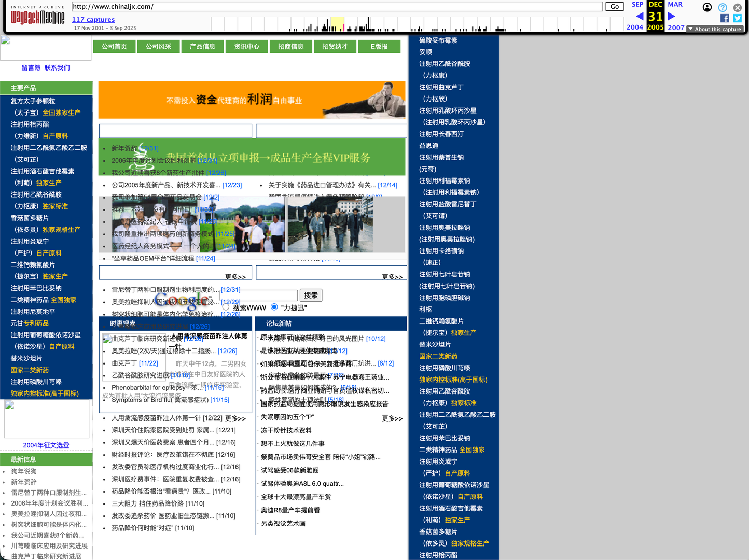
Task: Open the user account icon
Action: [707, 7]
